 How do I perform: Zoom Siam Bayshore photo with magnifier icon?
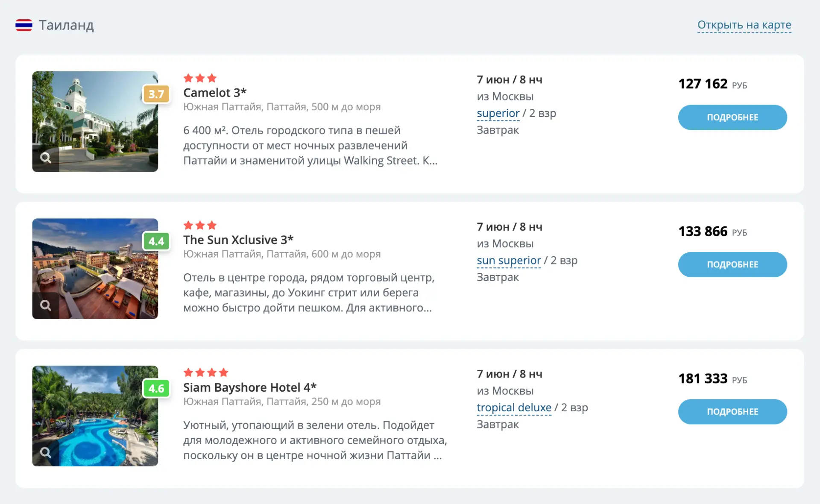[x=46, y=452]
